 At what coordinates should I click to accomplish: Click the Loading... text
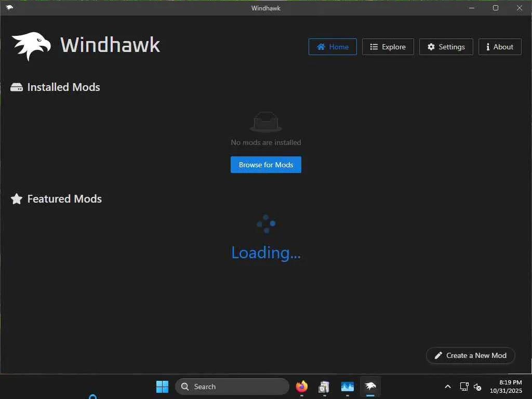[x=265, y=253]
